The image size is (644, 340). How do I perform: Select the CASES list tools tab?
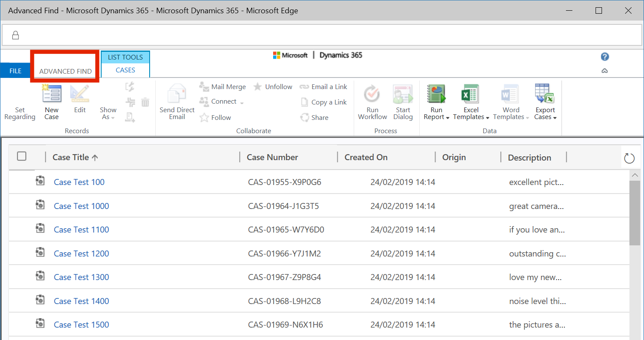click(x=125, y=70)
